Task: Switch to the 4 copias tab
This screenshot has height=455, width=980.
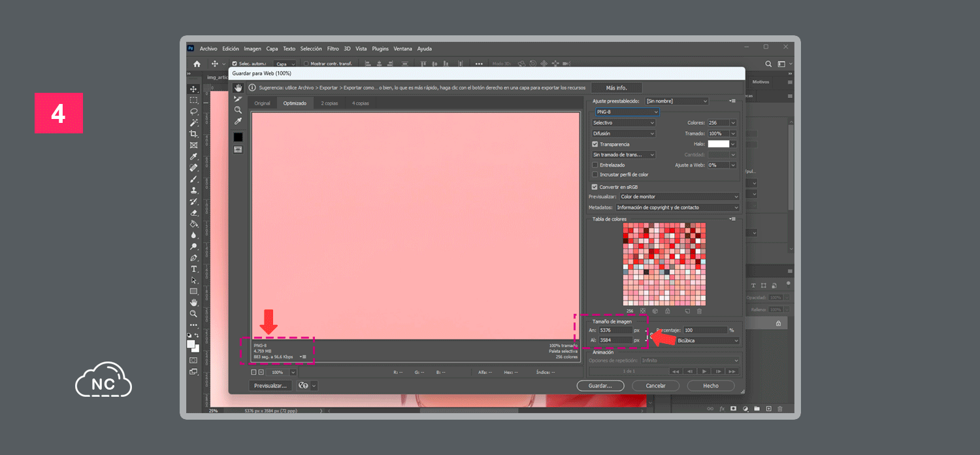Action: tap(361, 103)
